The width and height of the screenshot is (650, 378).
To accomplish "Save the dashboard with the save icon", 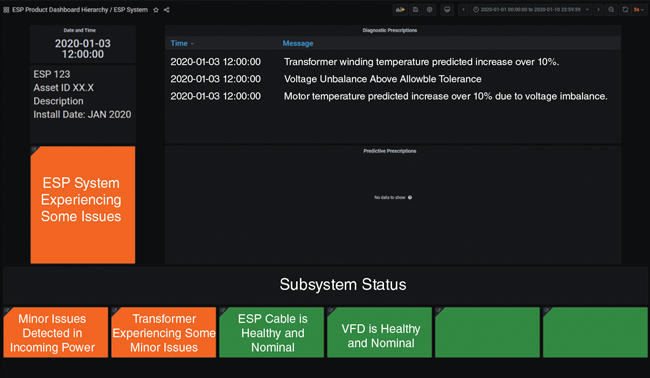I will 415,10.
